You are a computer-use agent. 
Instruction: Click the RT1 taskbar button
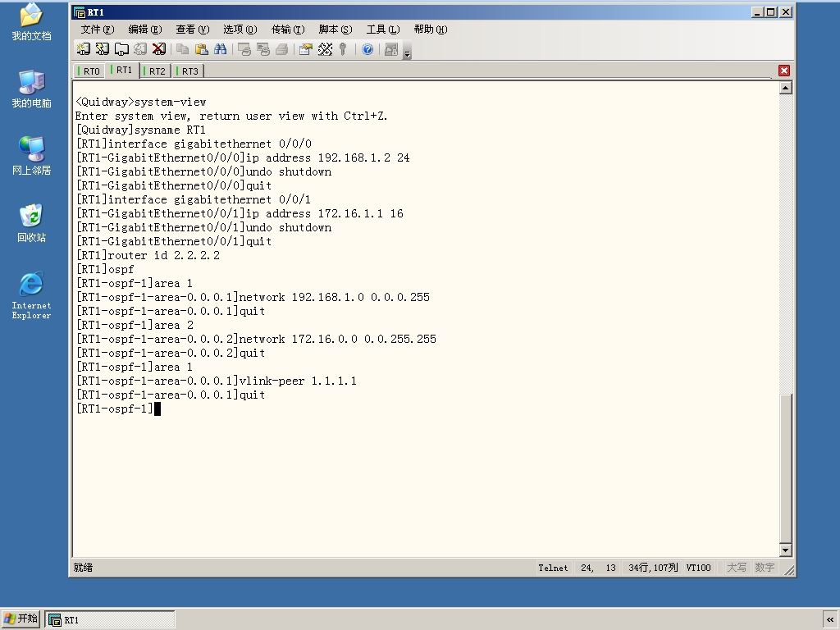[x=110, y=620]
